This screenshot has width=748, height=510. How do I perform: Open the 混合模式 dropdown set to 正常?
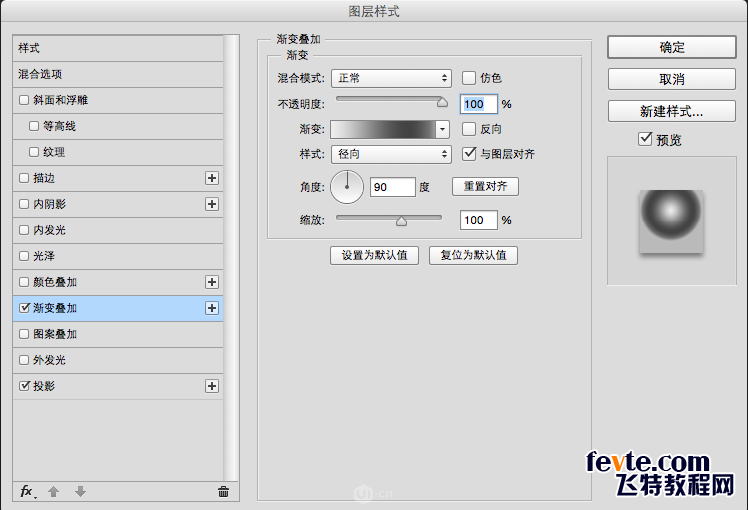(391, 78)
